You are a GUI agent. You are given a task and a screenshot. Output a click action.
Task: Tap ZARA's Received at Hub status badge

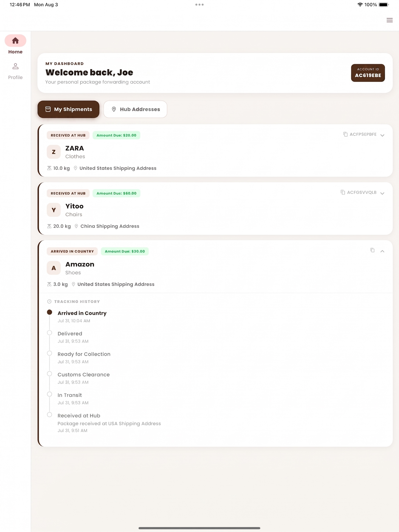(x=68, y=135)
